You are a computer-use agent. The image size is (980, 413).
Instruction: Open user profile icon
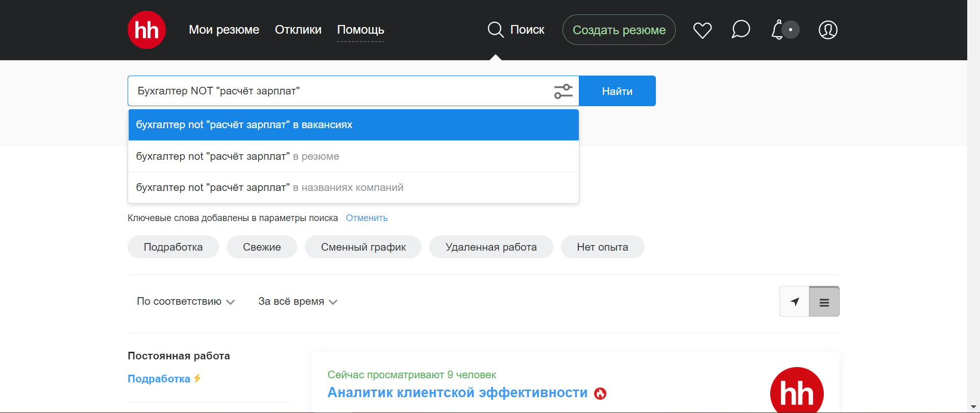pyautogui.click(x=828, y=30)
